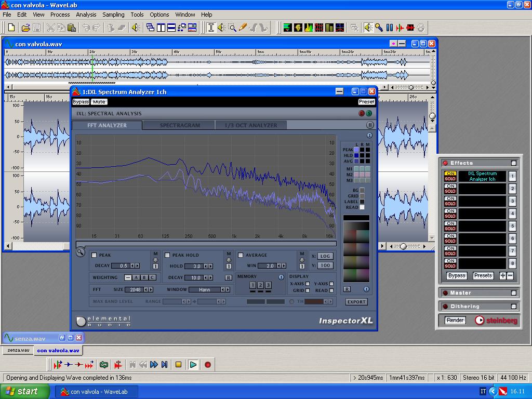This screenshot has height=399, width=532.
Task: Click the speaker icon in the main toolbar
Action: [136, 28]
